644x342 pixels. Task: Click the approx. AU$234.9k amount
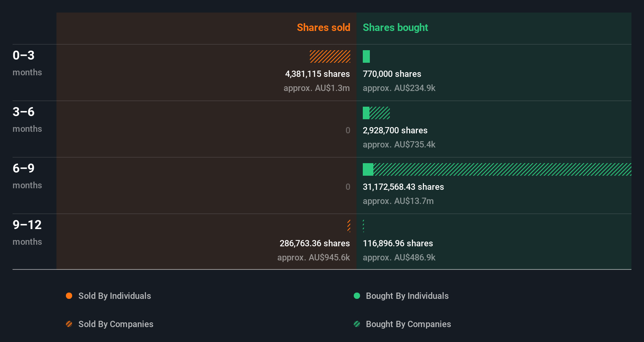399,88
